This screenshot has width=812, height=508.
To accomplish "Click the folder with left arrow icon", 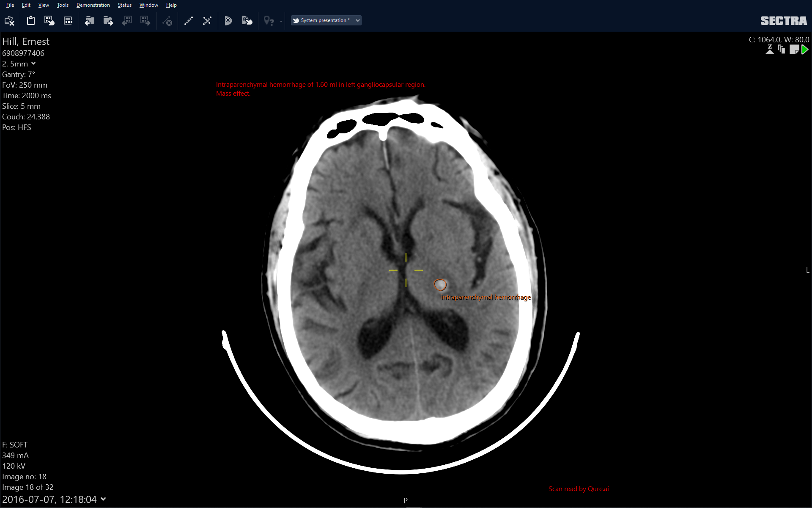I will pyautogui.click(x=89, y=21).
